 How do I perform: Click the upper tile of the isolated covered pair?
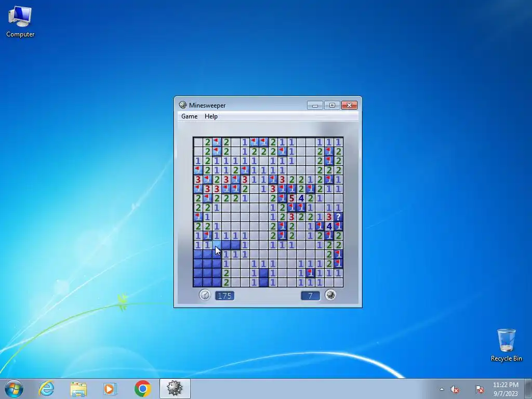[263, 273]
